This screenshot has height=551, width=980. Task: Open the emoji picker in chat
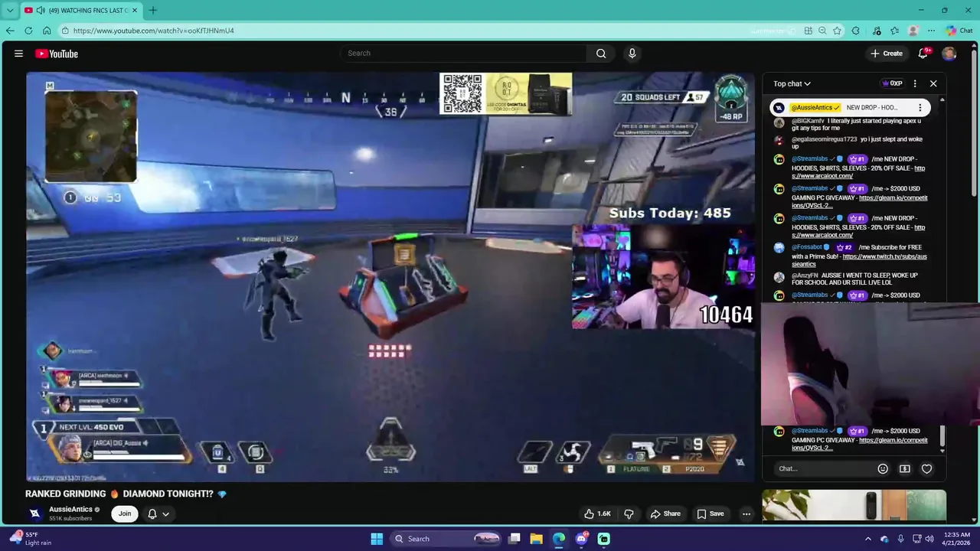tap(883, 468)
